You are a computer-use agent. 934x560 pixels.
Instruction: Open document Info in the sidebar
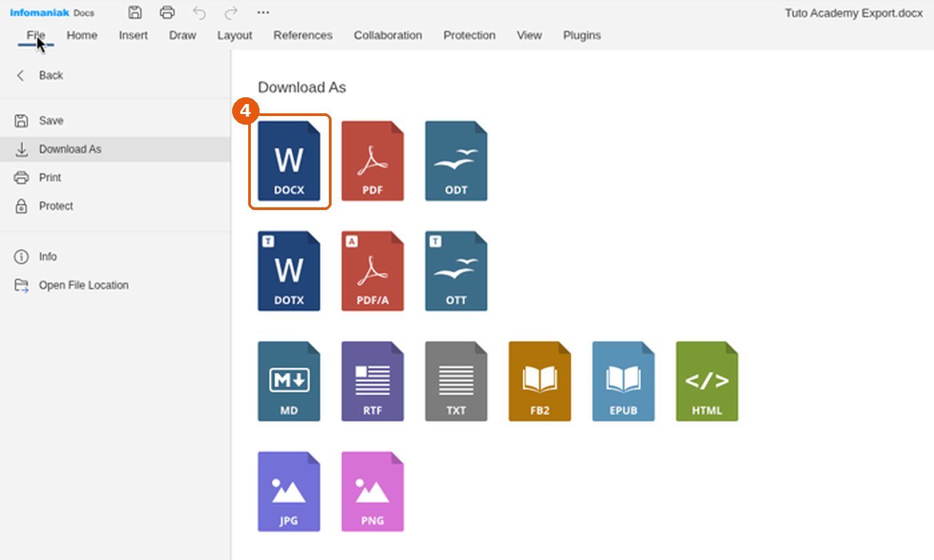(115, 257)
